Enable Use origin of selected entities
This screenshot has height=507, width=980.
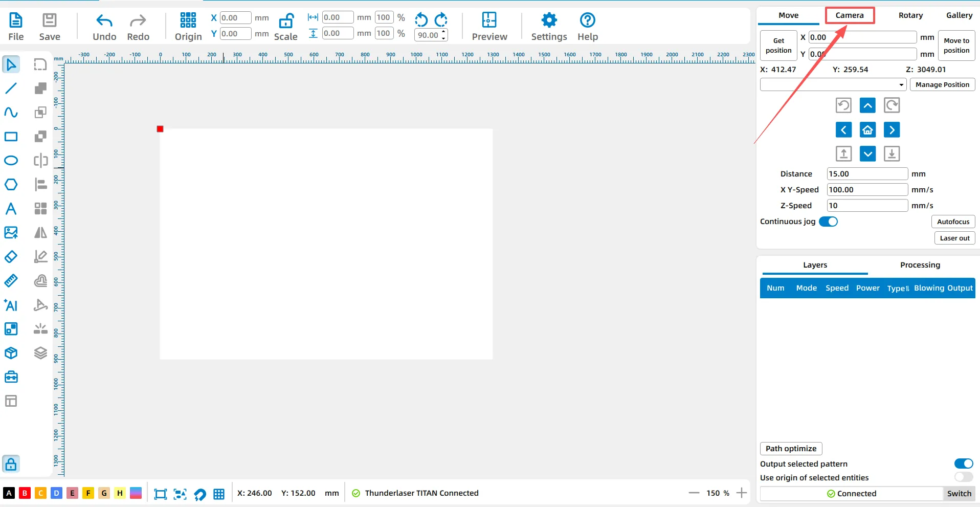tap(963, 477)
